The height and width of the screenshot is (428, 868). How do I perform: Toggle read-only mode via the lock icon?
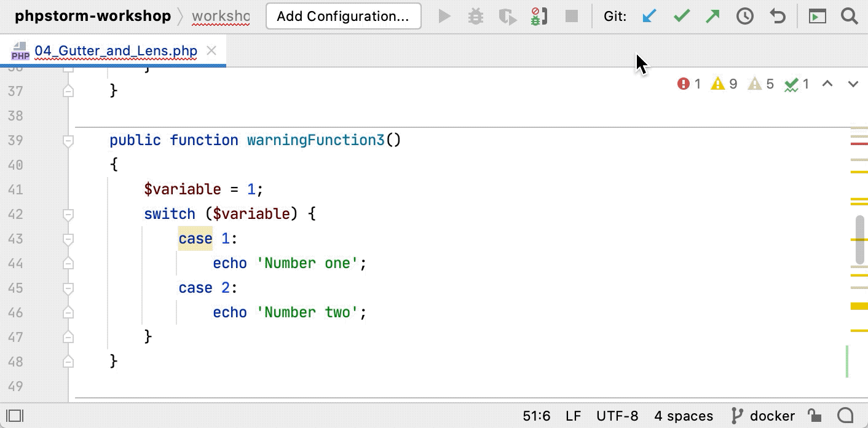pos(815,416)
